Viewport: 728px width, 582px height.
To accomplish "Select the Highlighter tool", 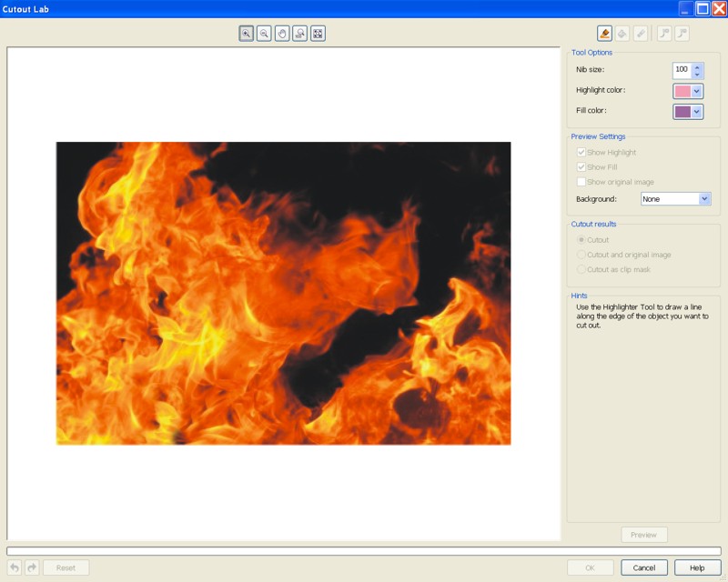I will pos(604,34).
